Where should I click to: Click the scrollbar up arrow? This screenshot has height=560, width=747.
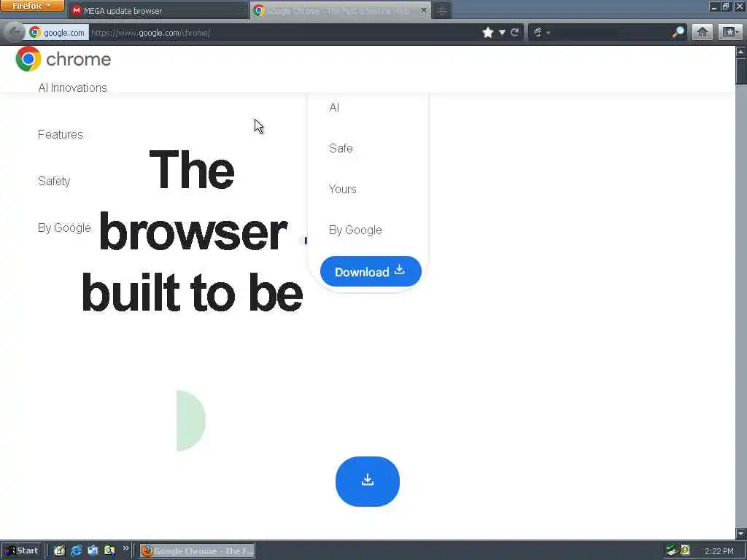point(741,52)
